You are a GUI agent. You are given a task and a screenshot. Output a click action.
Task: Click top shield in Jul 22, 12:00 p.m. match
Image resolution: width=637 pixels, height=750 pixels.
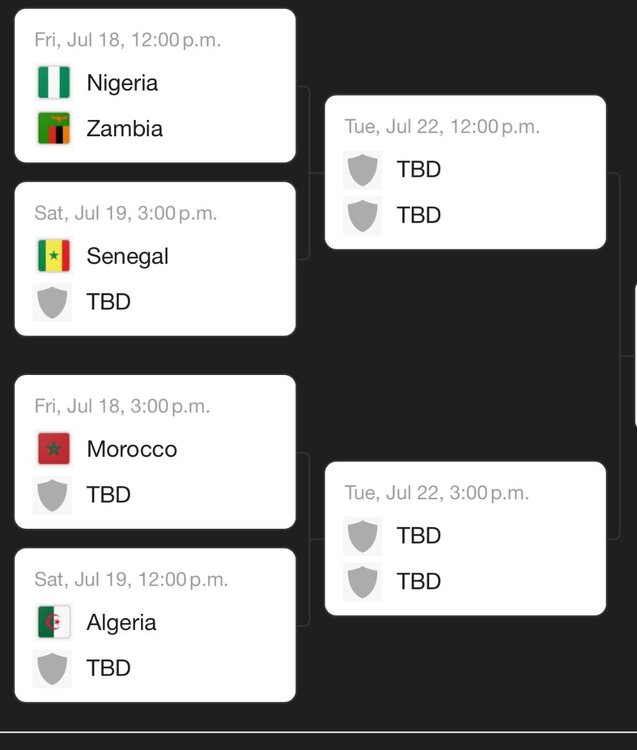(x=362, y=170)
